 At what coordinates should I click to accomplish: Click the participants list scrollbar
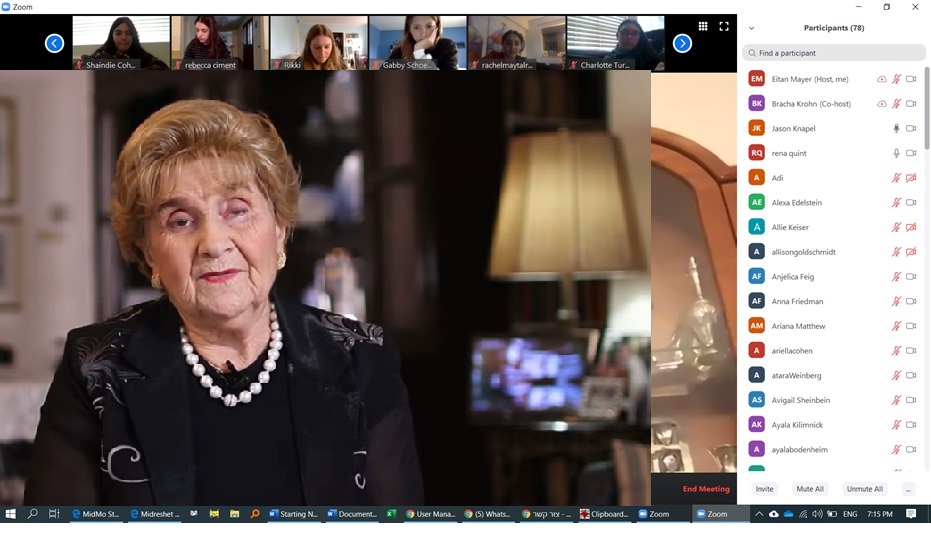[x=926, y=110]
